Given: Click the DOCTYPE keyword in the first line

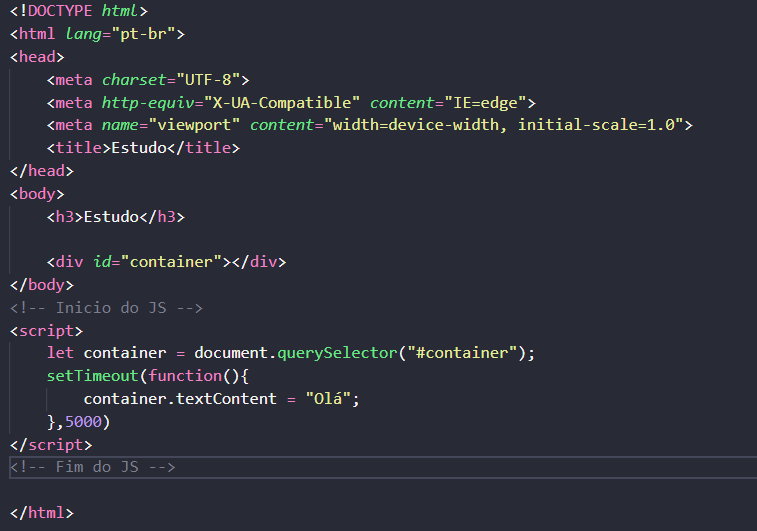Looking at the screenshot, I should (60, 11).
